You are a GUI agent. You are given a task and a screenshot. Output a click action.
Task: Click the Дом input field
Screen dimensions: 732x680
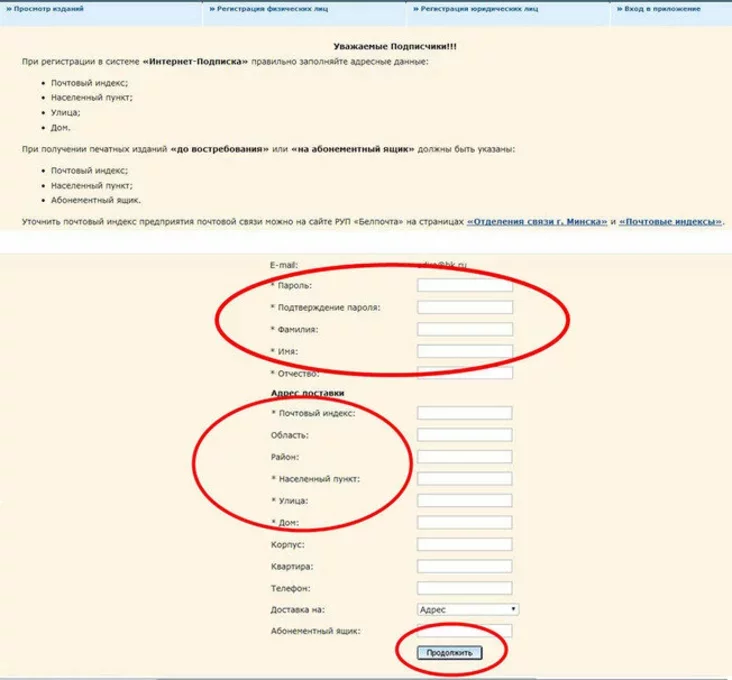pos(465,523)
